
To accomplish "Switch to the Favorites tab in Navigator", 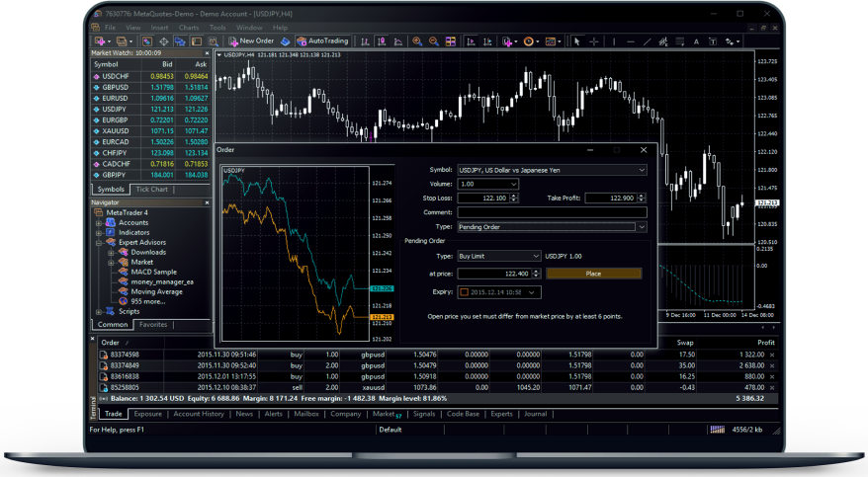I will [153, 325].
